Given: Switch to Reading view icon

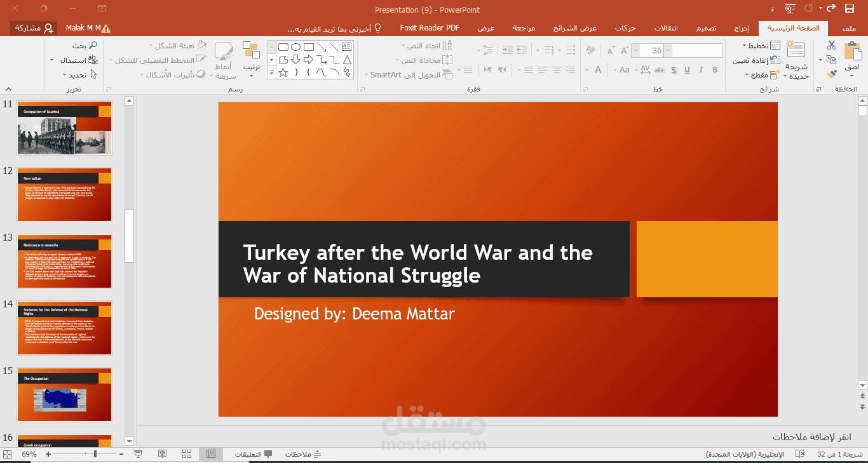Looking at the screenshot, I should tap(163, 454).
